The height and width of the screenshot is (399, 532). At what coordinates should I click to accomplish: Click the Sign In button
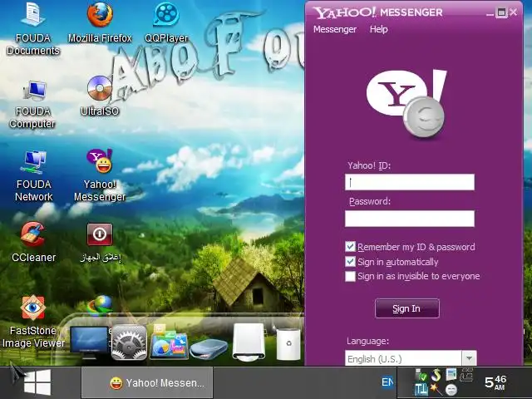point(406,308)
